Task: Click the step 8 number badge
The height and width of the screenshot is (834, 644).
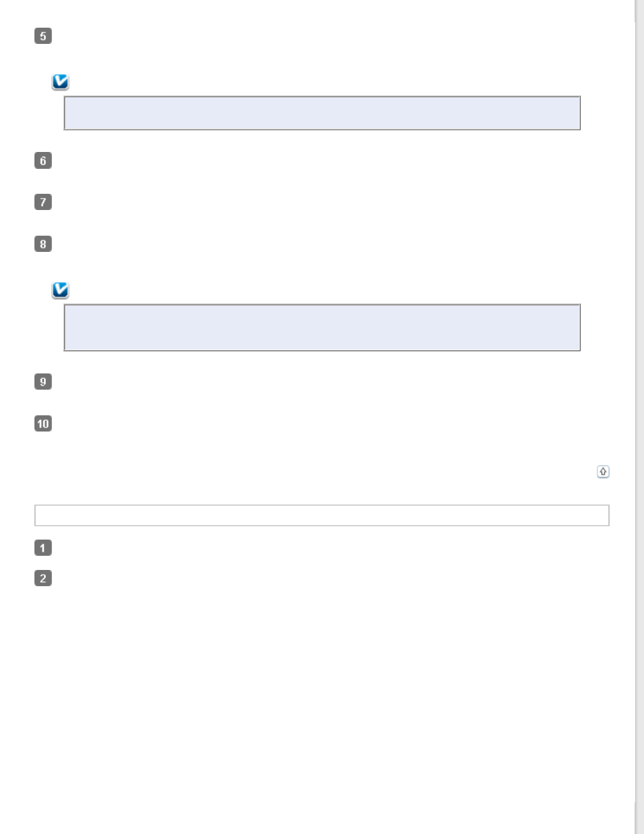Action: pyautogui.click(x=43, y=244)
